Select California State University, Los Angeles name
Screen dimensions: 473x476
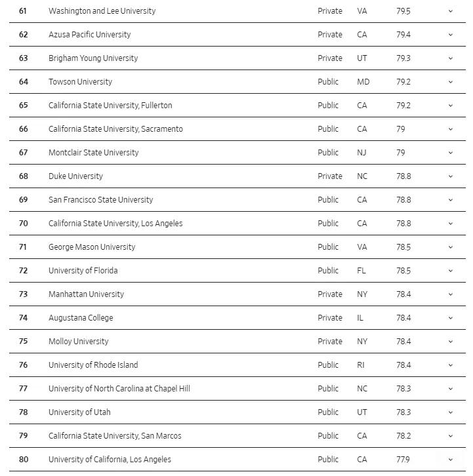click(115, 224)
